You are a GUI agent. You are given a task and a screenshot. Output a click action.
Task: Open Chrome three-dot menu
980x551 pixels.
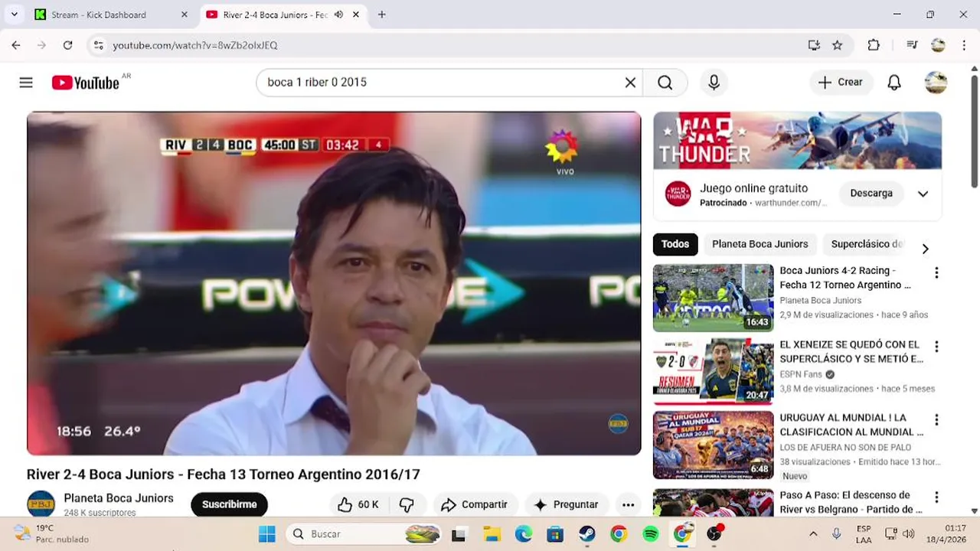pyautogui.click(x=964, y=45)
